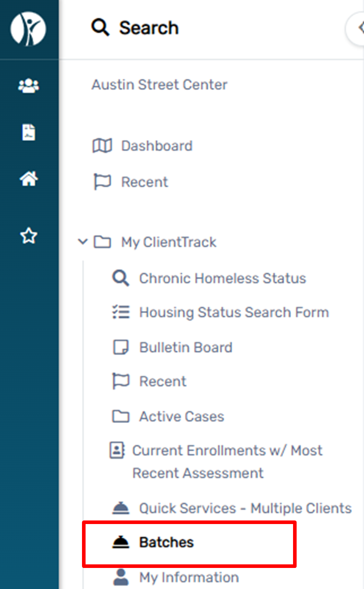Click the My ClientTrack folder chevron
The width and height of the screenshot is (364, 589).
click(83, 242)
